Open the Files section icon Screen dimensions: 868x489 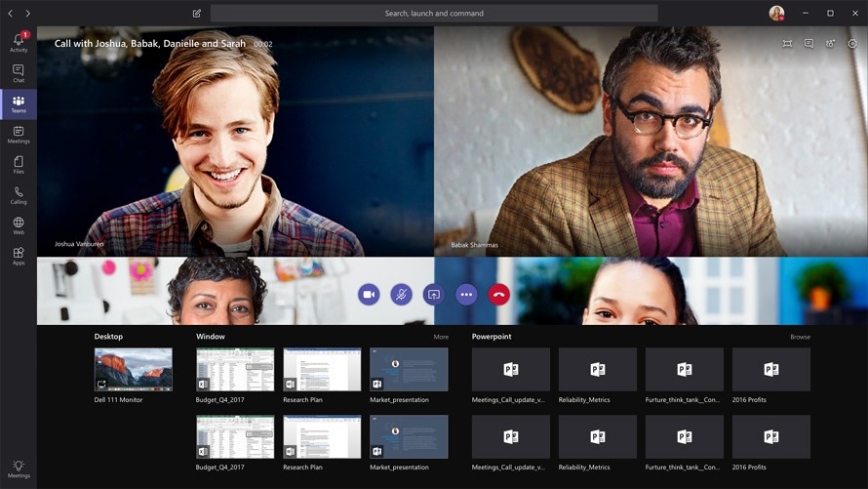pyautogui.click(x=19, y=165)
